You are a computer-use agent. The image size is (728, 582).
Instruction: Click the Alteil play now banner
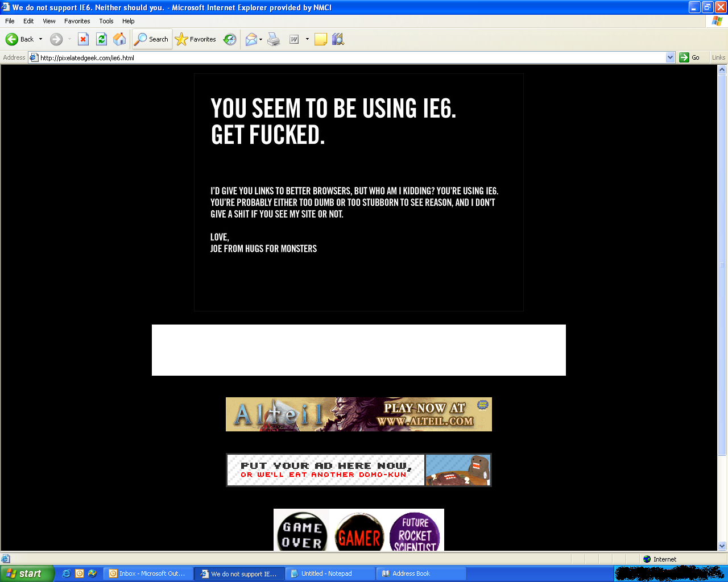[358, 414]
